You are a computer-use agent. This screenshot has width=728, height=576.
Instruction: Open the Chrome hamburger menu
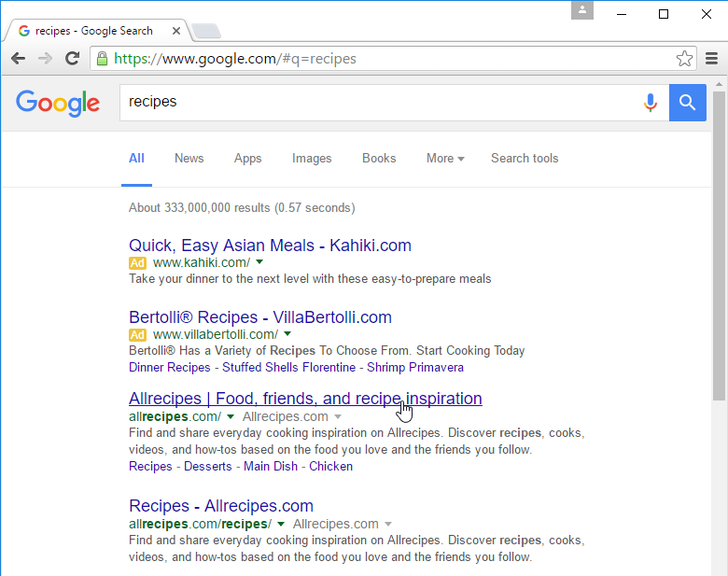pos(711,59)
